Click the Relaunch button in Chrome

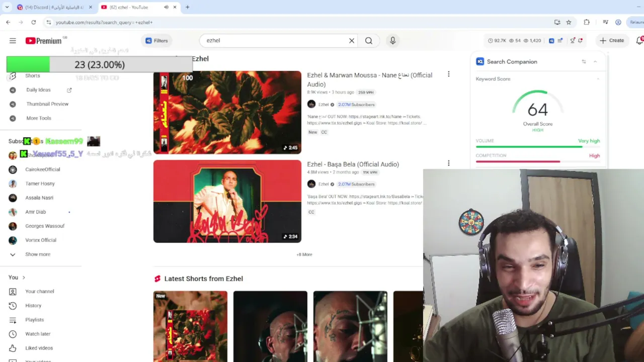(636, 22)
